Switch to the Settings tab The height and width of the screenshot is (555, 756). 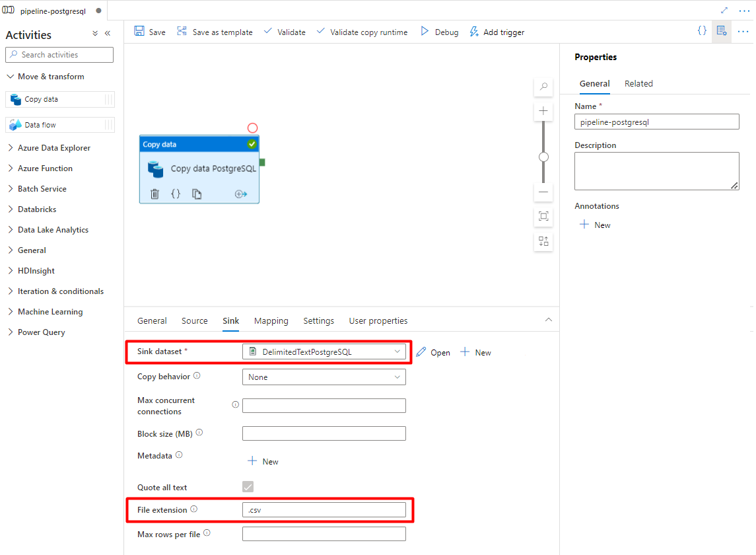[x=319, y=321]
